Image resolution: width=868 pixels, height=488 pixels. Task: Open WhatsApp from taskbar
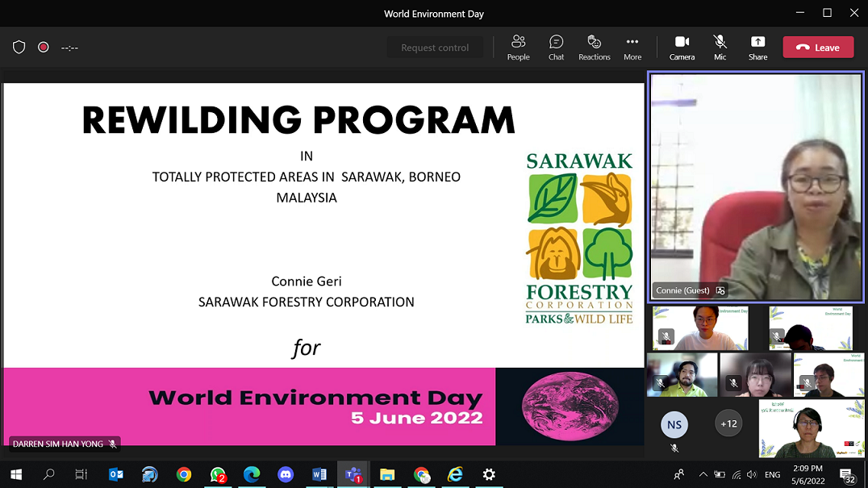218,474
